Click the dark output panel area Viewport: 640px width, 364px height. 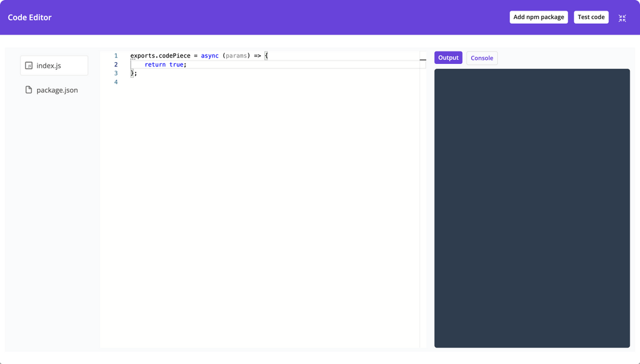pos(532,207)
